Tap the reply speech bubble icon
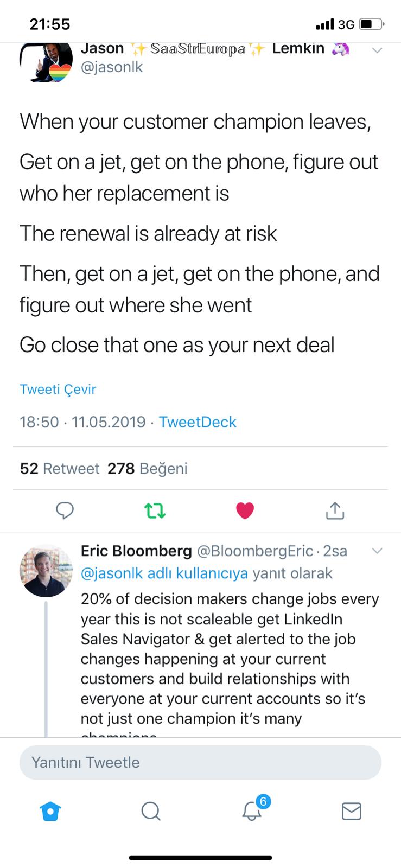This screenshot has width=401, height=868. [65, 510]
